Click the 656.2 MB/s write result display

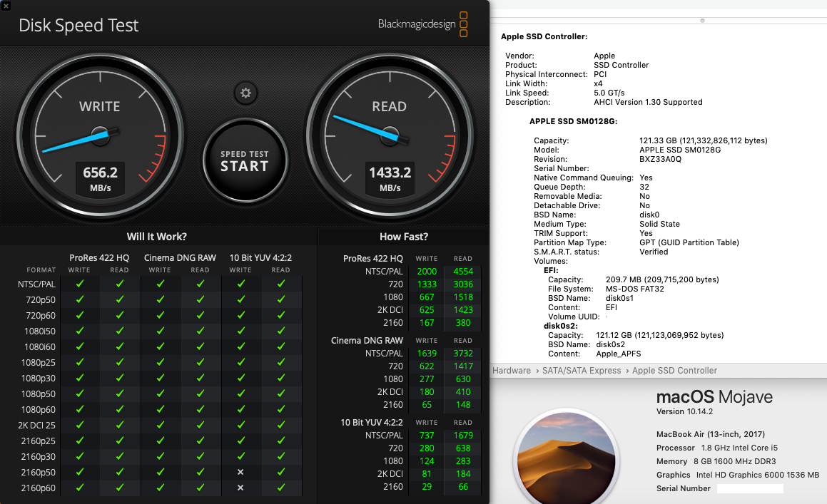98,179
